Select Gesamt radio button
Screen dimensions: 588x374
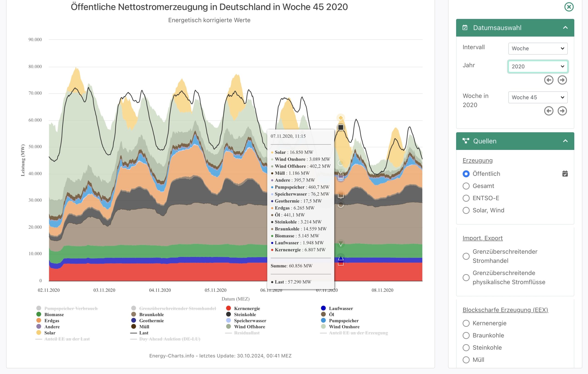click(x=466, y=186)
